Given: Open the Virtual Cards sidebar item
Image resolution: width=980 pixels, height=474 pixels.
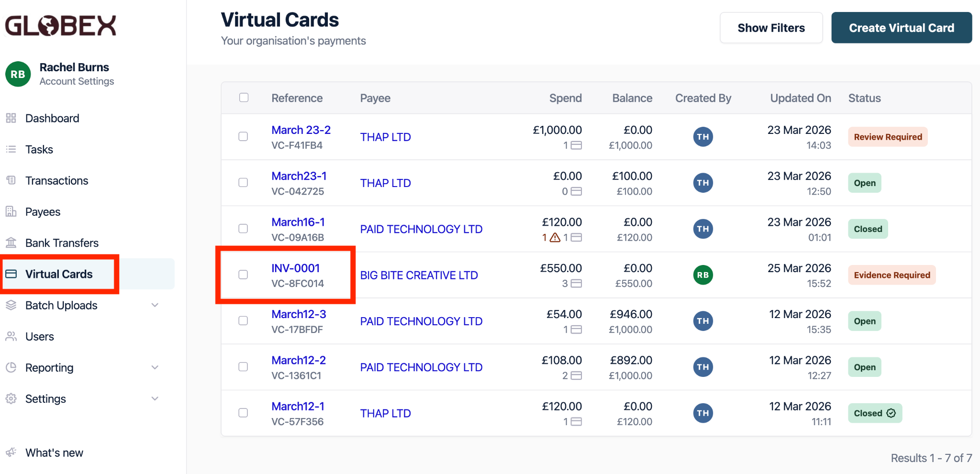Looking at the screenshot, I should click(x=59, y=274).
